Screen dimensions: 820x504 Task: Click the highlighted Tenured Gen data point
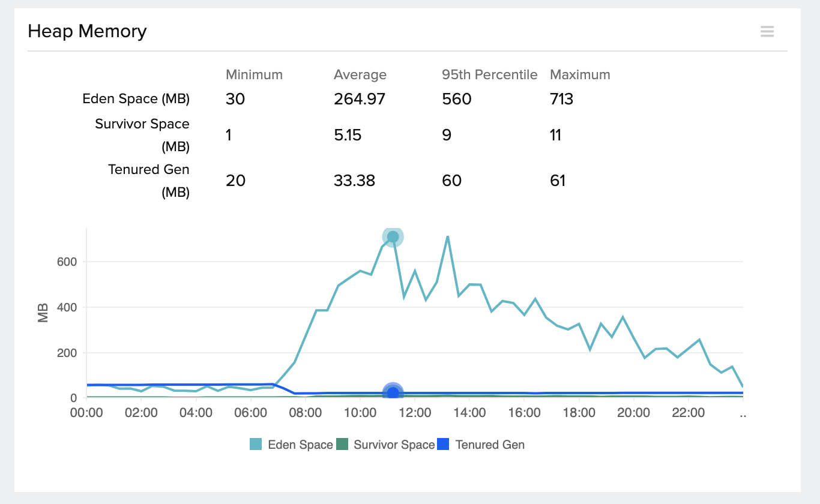coord(393,392)
